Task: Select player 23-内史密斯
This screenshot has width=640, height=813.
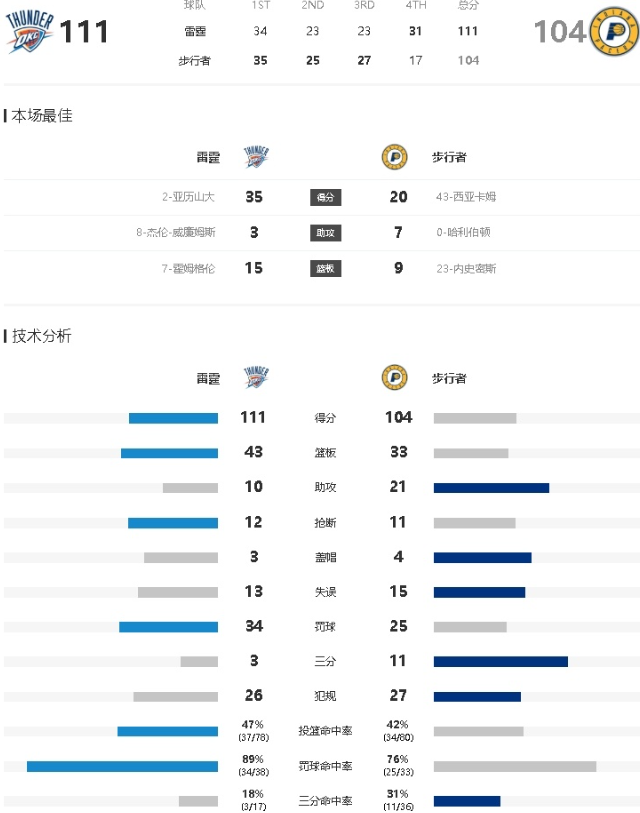Action: click(x=466, y=269)
